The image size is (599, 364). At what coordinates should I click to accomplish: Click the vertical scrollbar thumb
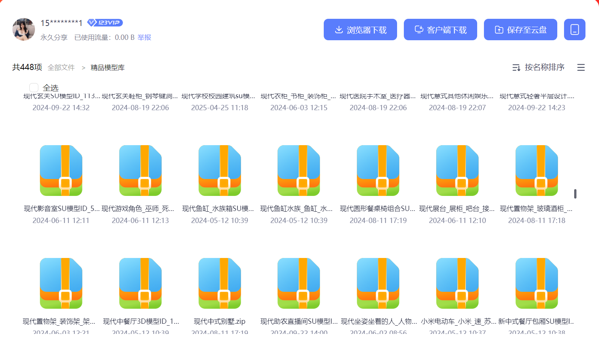click(x=575, y=194)
